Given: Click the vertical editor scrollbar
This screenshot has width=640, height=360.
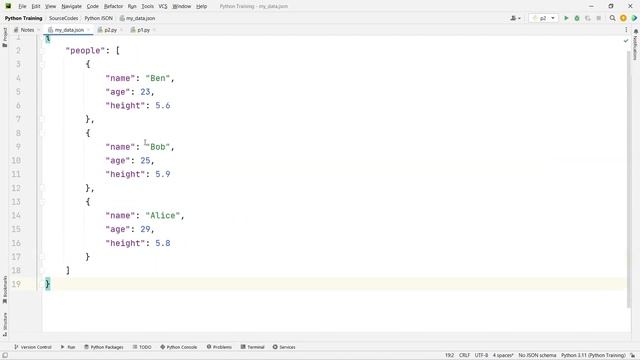Looking at the screenshot, I should coord(629,180).
